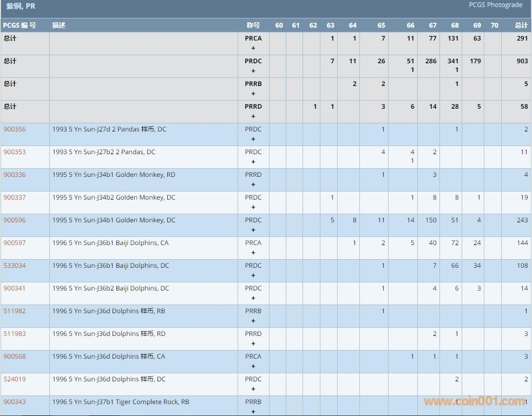
Task: Click the PCGS 编号 column header
Action: tap(19, 25)
